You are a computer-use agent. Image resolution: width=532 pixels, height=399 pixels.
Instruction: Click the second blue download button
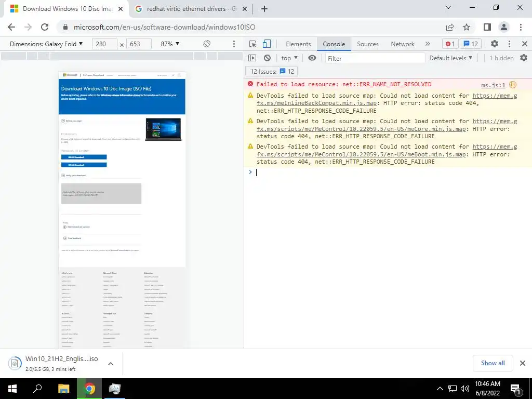coord(84,165)
